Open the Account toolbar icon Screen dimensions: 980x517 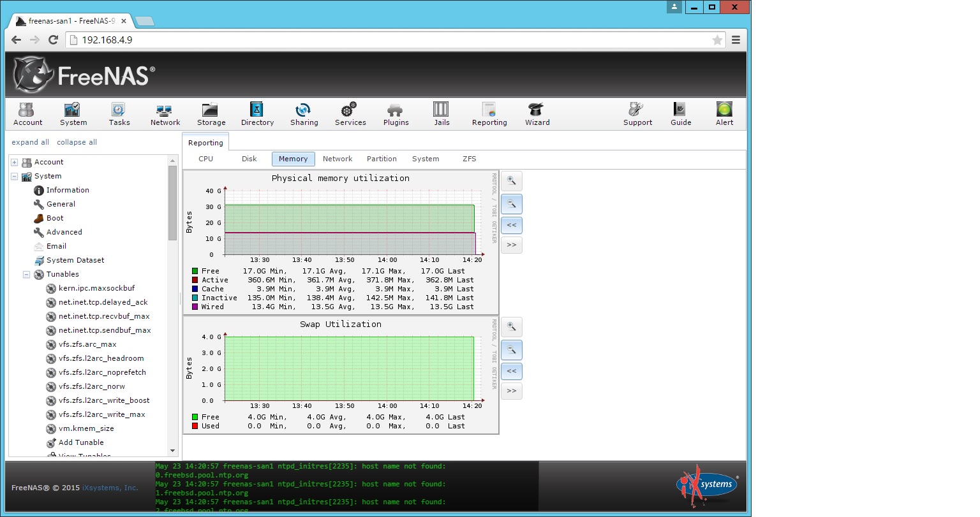(27, 114)
